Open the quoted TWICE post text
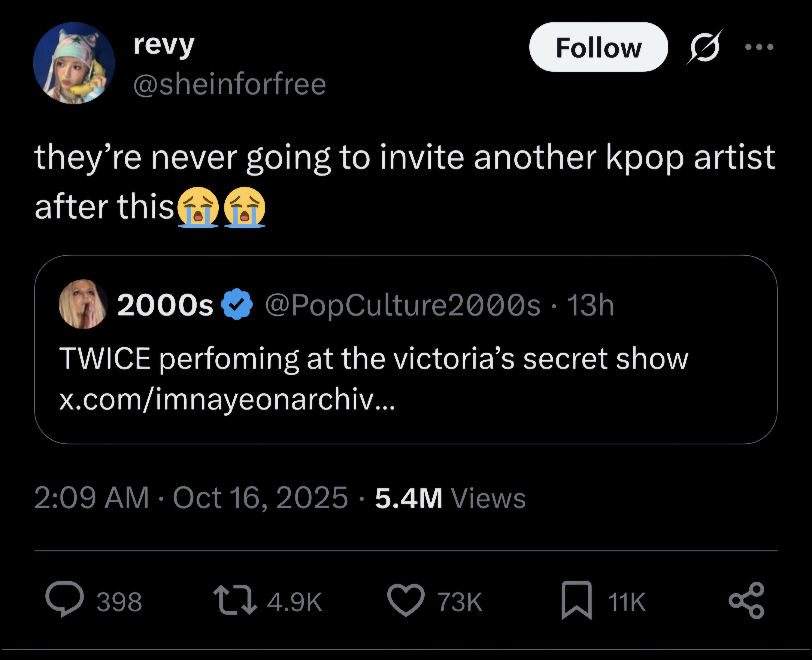The width and height of the screenshot is (812, 660). pos(374,359)
